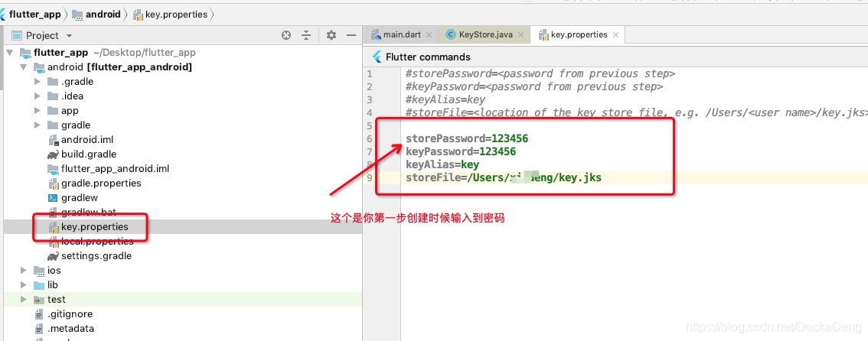
Task: Click the build.gradle elephant icon
Action: pos(53,154)
